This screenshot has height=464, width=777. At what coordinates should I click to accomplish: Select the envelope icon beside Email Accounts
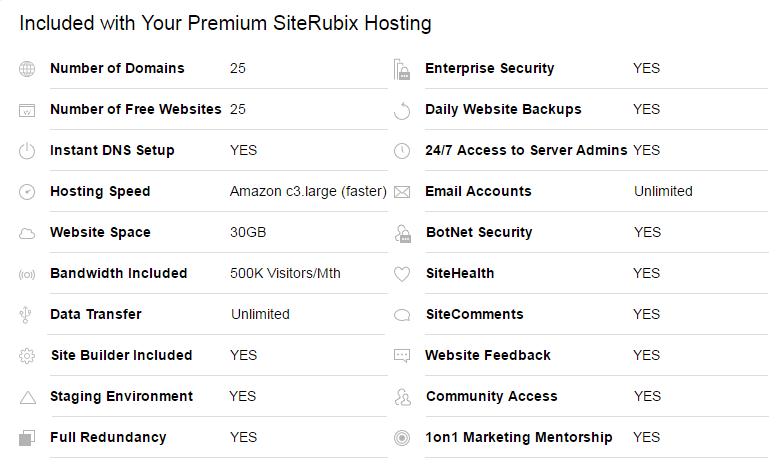click(x=402, y=192)
